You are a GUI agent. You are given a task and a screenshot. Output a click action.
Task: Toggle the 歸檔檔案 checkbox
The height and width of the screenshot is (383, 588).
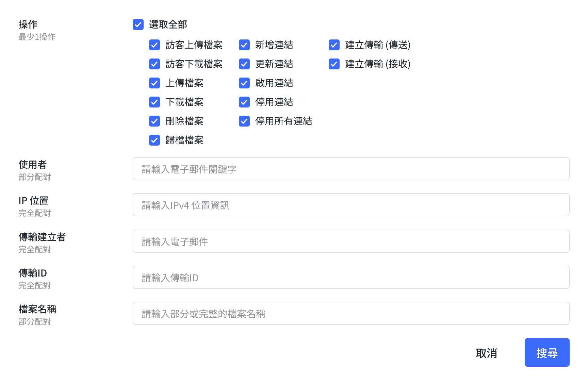click(154, 140)
